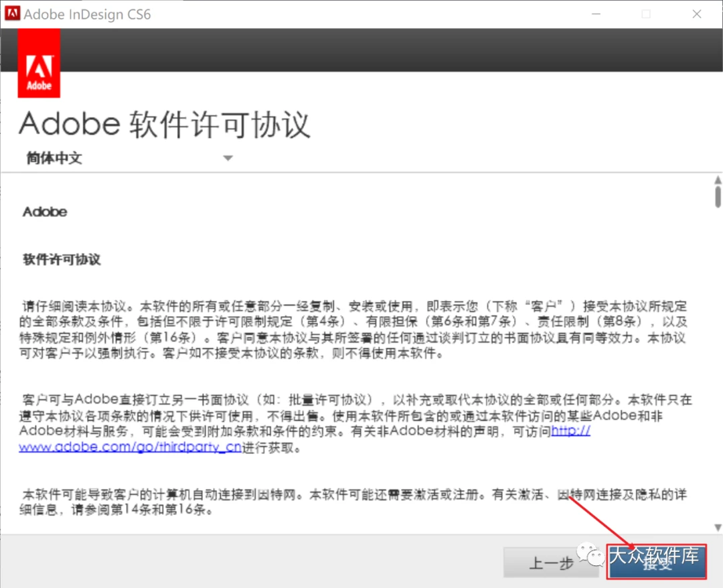Click the license scrollbar down arrow
The image size is (723, 588).
tap(718, 527)
